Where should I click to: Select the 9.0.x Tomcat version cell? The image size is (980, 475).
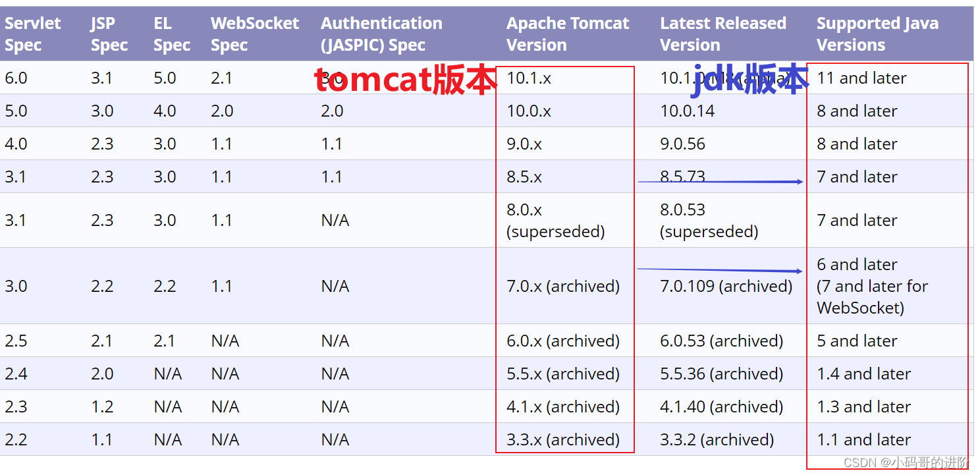point(524,144)
